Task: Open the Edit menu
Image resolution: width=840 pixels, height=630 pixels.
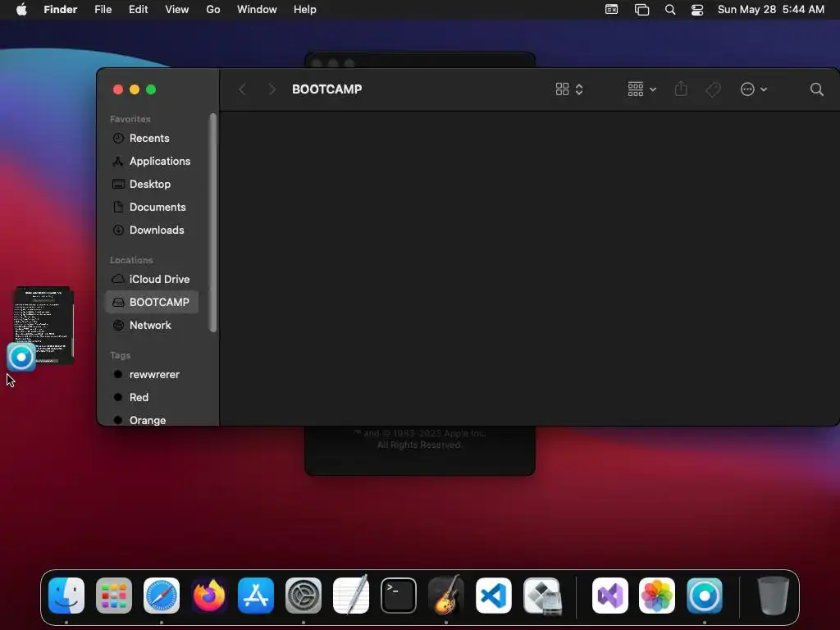Action: [138, 10]
